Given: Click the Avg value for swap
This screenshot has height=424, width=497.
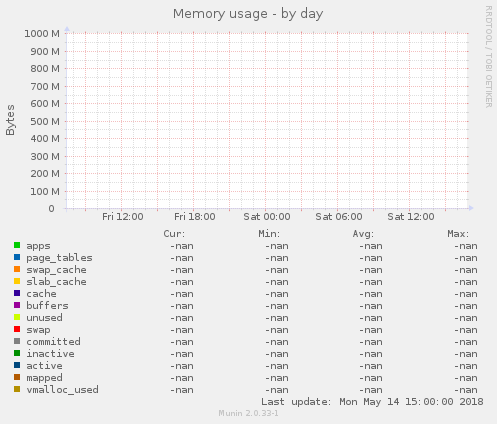Looking at the screenshot, I should (x=371, y=330).
